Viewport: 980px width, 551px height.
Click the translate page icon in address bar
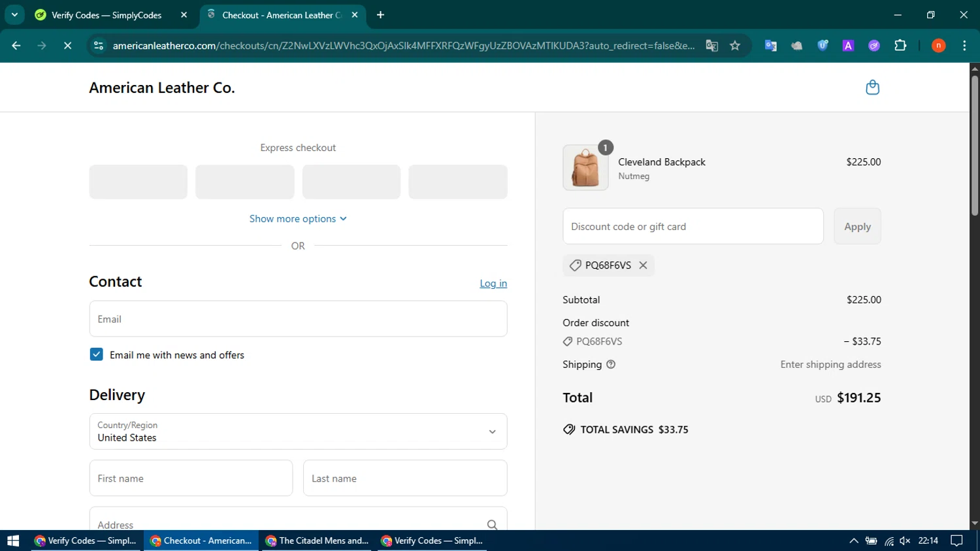click(x=711, y=46)
